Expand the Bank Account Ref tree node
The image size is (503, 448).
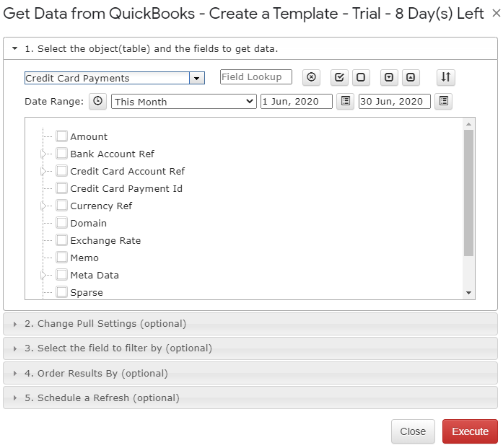coord(43,154)
